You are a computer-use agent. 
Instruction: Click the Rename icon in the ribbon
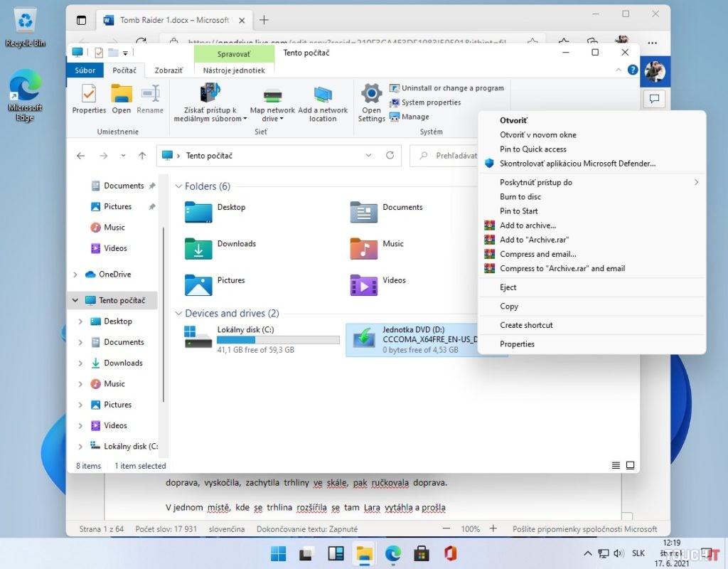150,100
